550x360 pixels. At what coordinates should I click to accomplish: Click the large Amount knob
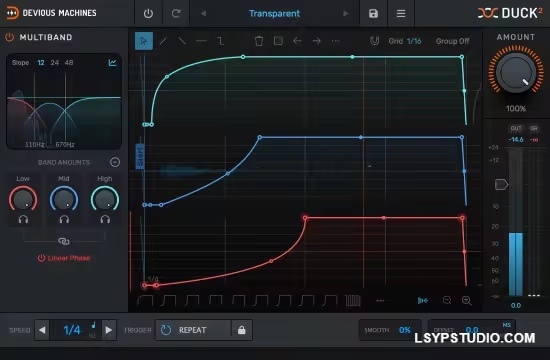click(x=516, y=73)
